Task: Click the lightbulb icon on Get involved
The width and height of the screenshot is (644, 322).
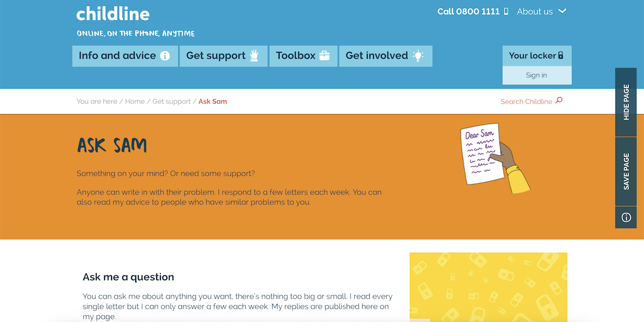Action: click(x=419, y=56)
